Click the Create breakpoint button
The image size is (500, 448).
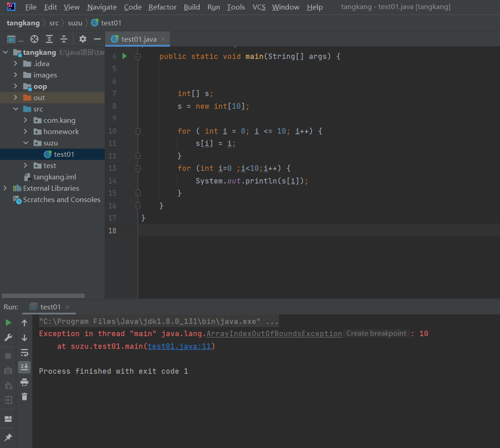(376, 333)
